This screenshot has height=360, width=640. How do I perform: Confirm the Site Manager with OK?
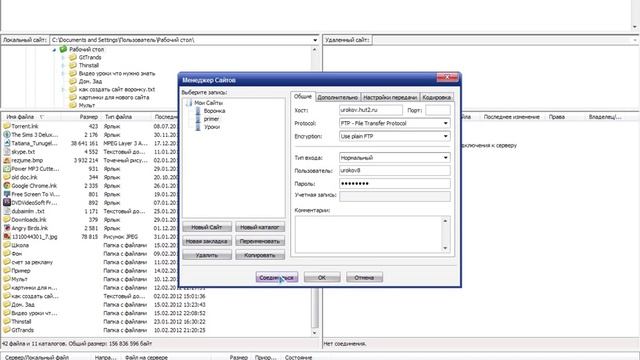point(322,278)
